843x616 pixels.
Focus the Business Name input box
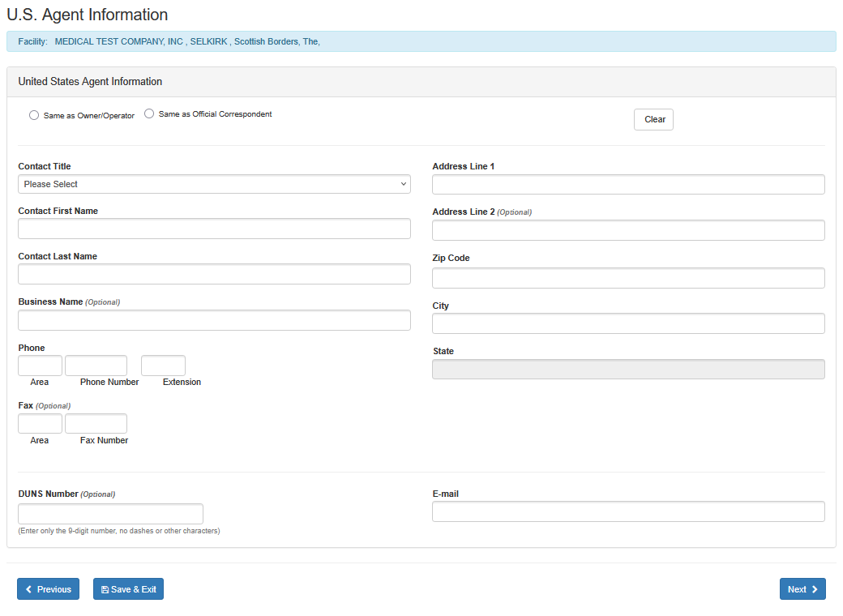[x=214, y=320]
